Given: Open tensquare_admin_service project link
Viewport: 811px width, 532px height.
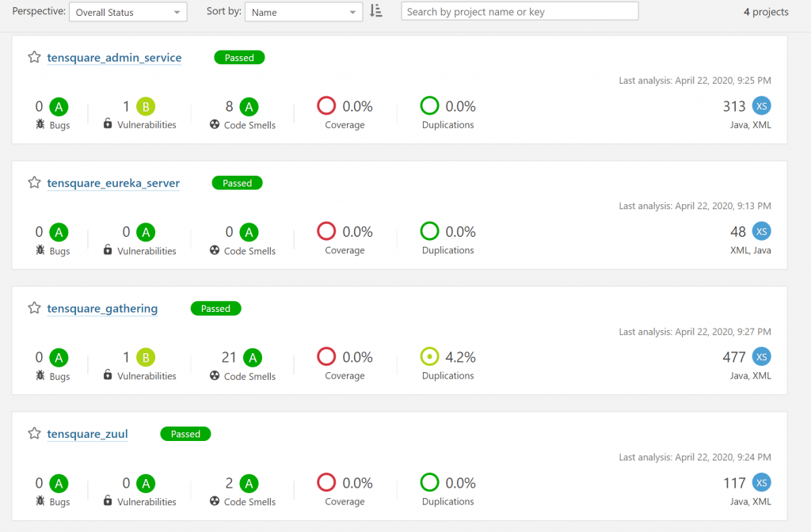Looking at the screenshot, I should click(114, 57).
